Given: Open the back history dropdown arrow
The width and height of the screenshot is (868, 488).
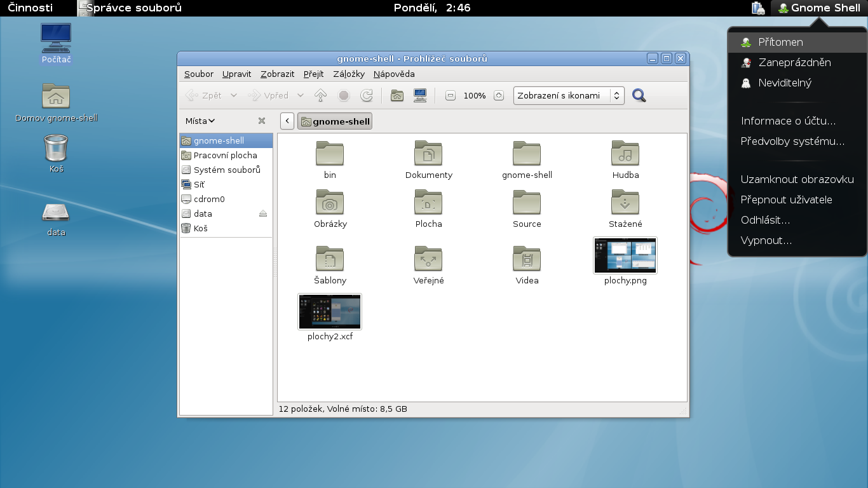Looking at the screenshot, I should pyautogui.click(x=233, y=95).
